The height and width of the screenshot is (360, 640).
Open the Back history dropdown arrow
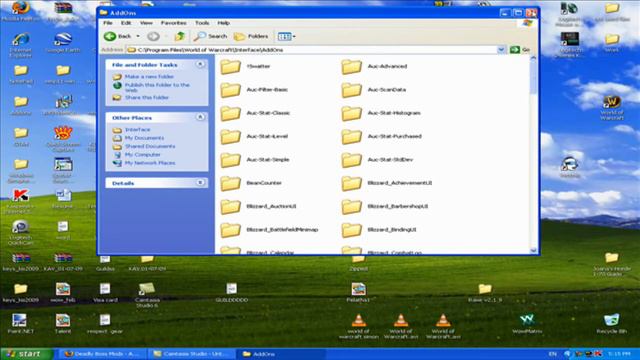(138, 36)
